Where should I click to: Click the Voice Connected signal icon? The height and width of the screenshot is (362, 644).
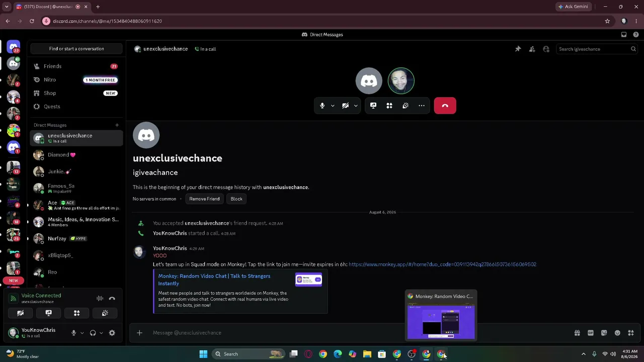point(14,298)
